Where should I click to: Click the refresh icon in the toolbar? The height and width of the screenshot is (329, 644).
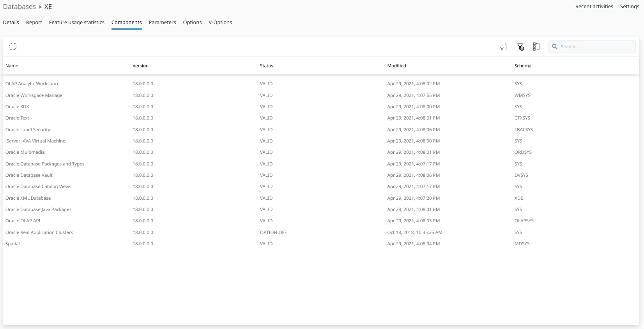tap(13, 47)
